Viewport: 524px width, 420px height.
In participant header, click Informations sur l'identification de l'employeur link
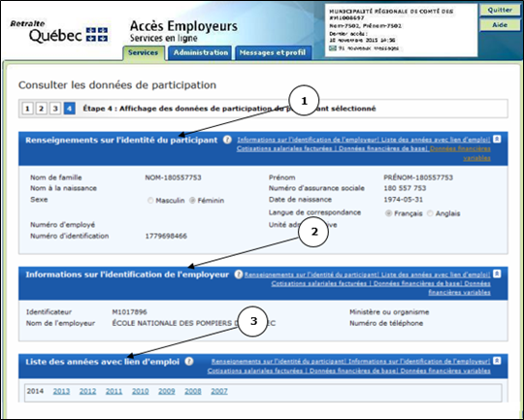click(x=308, y=140)
